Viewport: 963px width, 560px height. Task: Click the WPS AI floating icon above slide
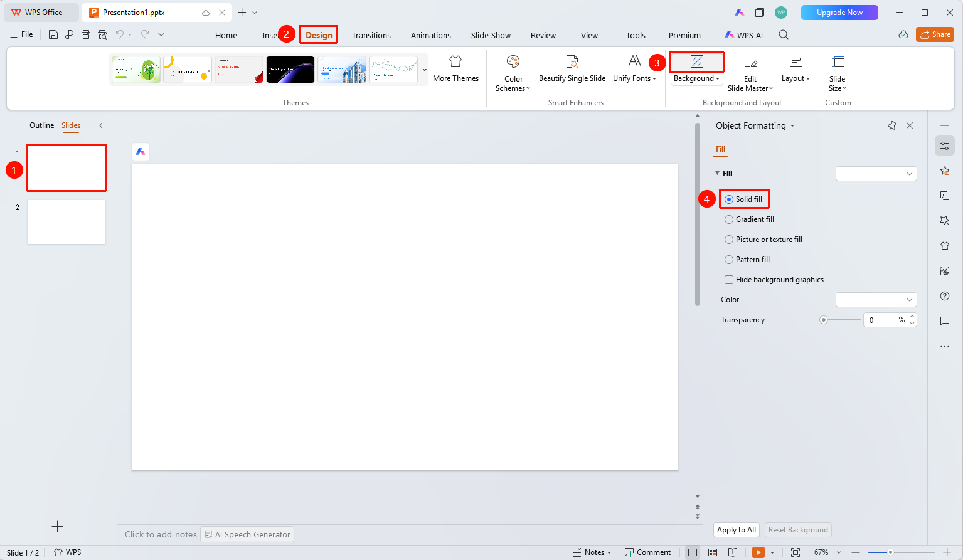pos(141,152)
